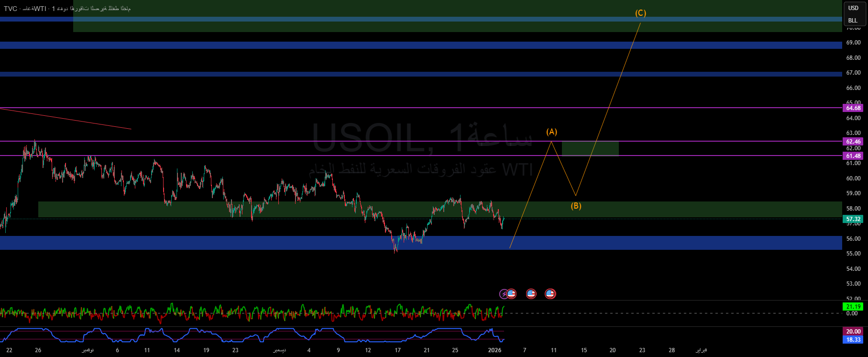Image resolution: width=868 pixels, height=357 pixels.
Task: Select the (B) wave label
Action: point(576,206)
